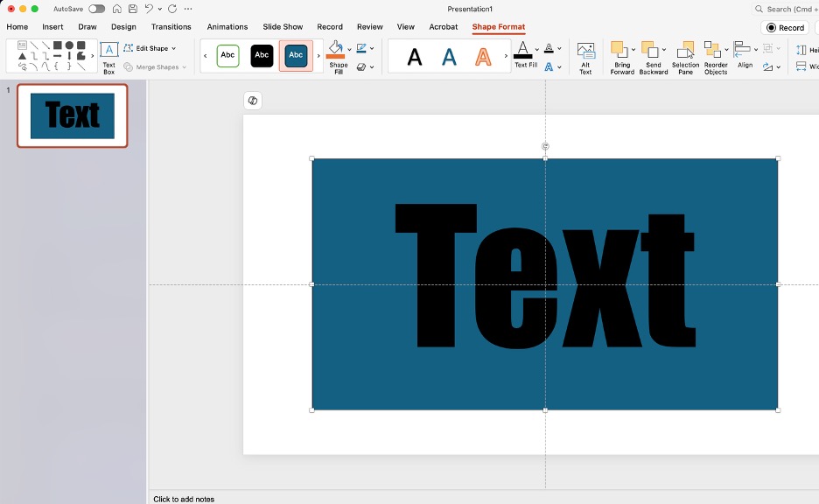
Task: Select slide 1 thumbnail
Action: pyautogui.click(x=73, y=115)
